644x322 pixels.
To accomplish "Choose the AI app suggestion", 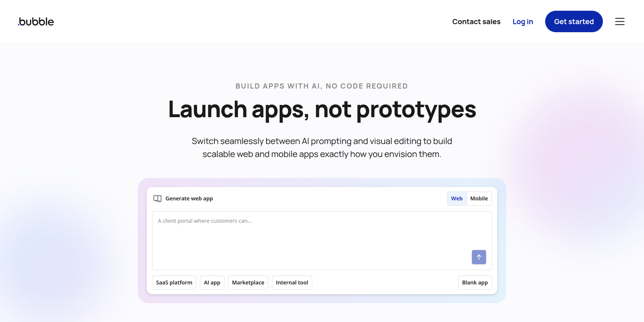I will click(x=212, y=283).
